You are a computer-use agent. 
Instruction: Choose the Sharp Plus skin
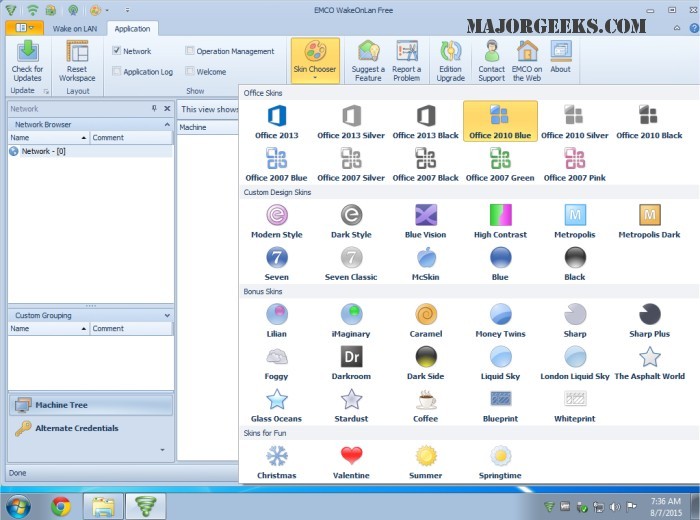pos(649,320)
